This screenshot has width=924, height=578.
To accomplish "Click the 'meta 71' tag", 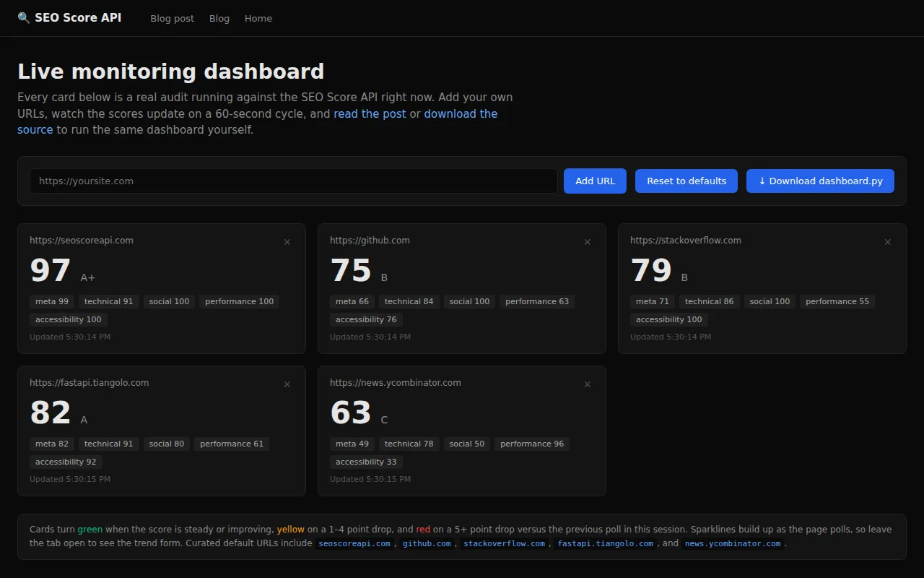I will coord(653,301).
